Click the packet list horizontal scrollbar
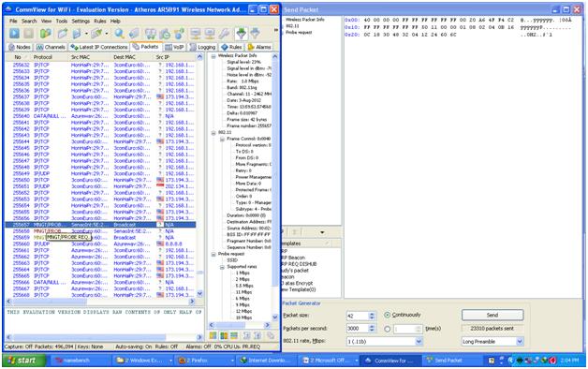588x369 pixels. [x=101, y=302]
